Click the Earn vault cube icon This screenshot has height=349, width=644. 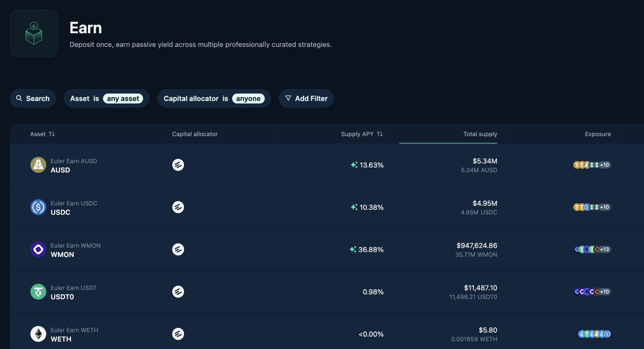click(34, 33)
